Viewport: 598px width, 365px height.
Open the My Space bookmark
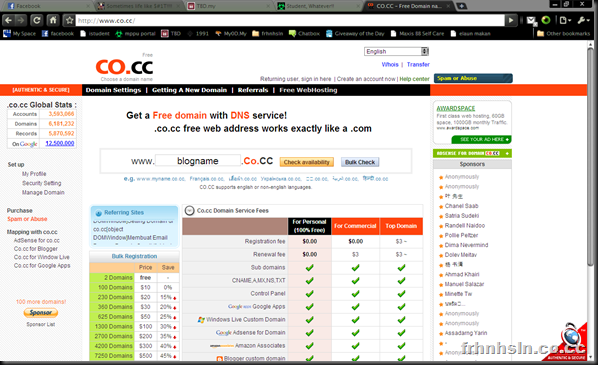pyautogui.click(x=19, y=34)
